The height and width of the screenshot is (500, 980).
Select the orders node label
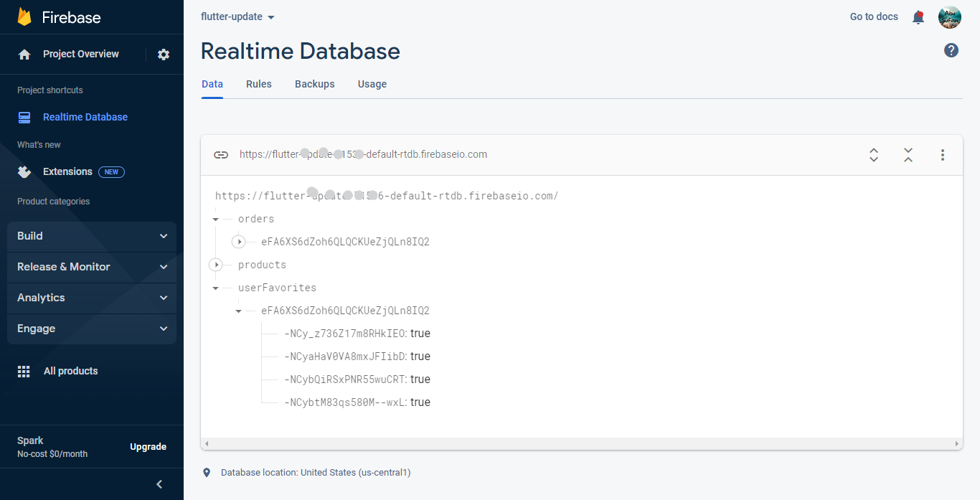click(x=256, y=219)
